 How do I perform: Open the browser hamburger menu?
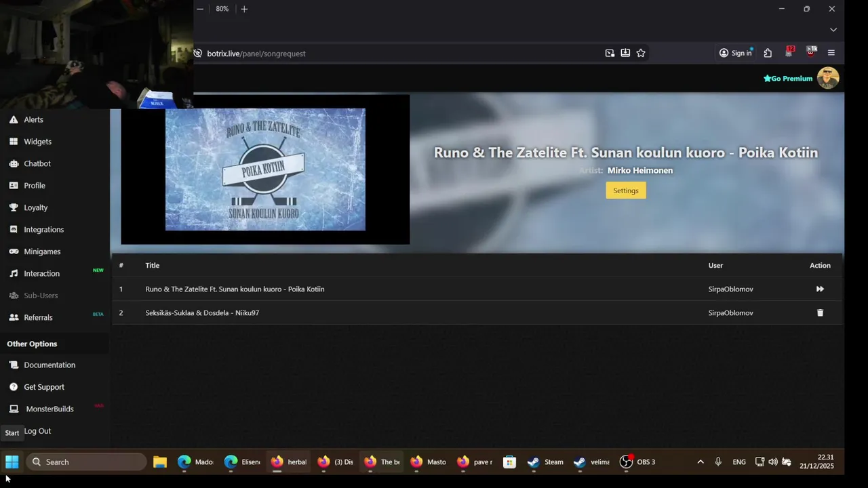831,53
